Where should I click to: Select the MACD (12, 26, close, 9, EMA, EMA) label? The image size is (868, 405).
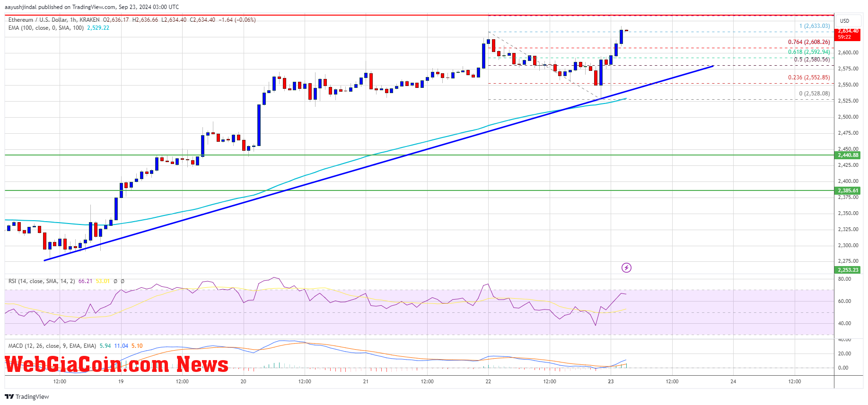[x=52, y=346]
